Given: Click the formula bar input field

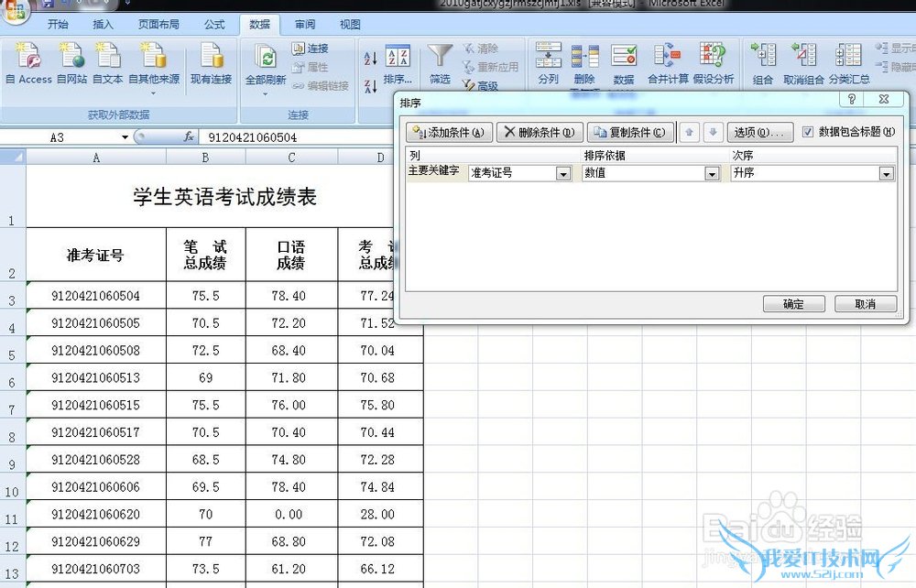Looking at the screenshot, I should point(298,137).
